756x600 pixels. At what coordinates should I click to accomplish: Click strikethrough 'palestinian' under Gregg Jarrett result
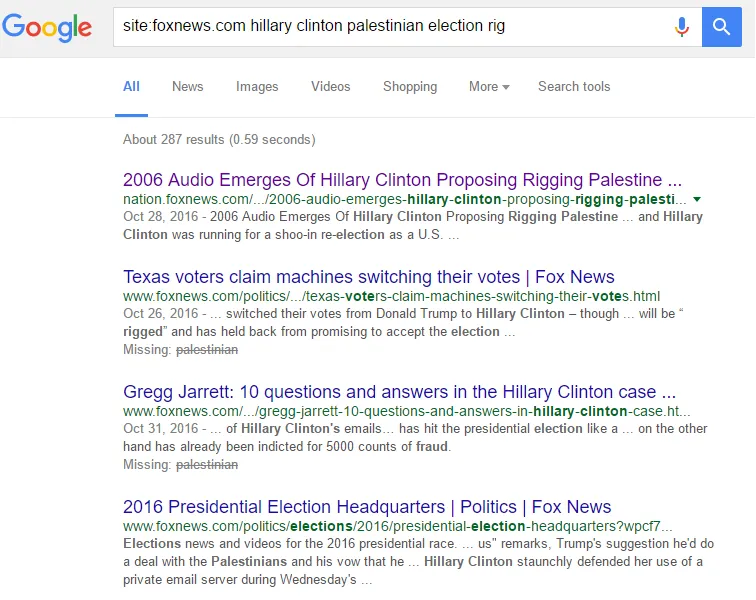[x=207, y=464]
